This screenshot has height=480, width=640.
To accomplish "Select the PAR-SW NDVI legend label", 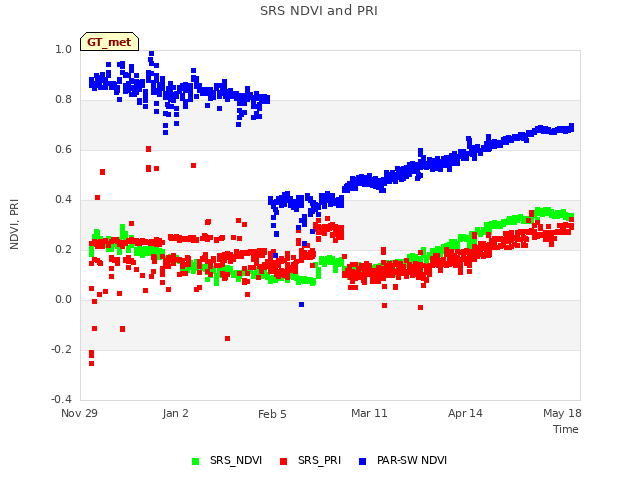I will point(412,460).
